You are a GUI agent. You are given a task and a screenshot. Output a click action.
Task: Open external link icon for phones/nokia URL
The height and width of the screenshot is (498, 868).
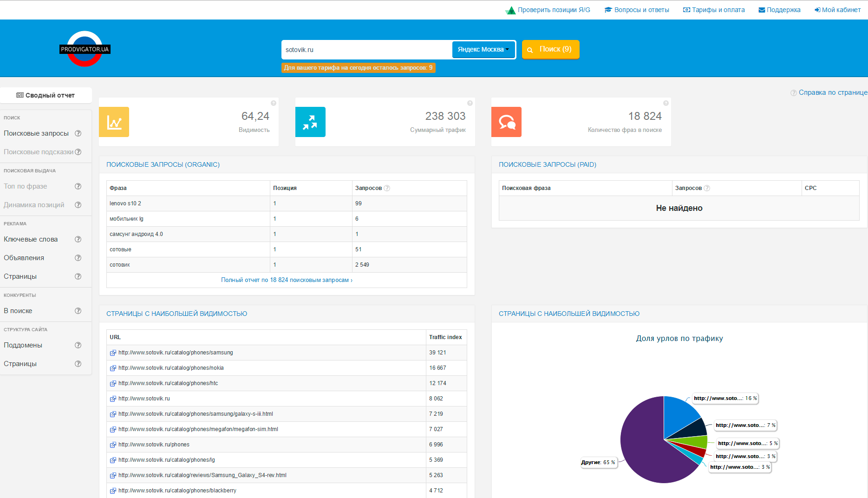(x=113, y=368)
